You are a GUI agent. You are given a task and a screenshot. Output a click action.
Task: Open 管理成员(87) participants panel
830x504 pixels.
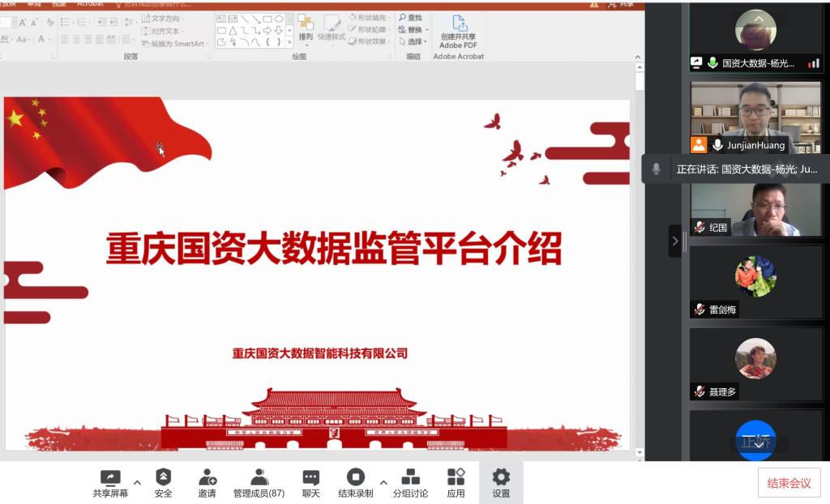coord(259,478)
